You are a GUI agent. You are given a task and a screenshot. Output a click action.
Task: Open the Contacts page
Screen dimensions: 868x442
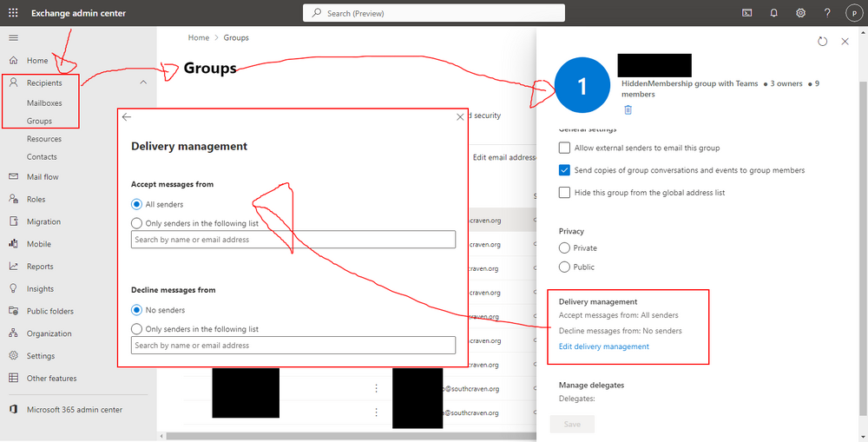click(42, 157)
